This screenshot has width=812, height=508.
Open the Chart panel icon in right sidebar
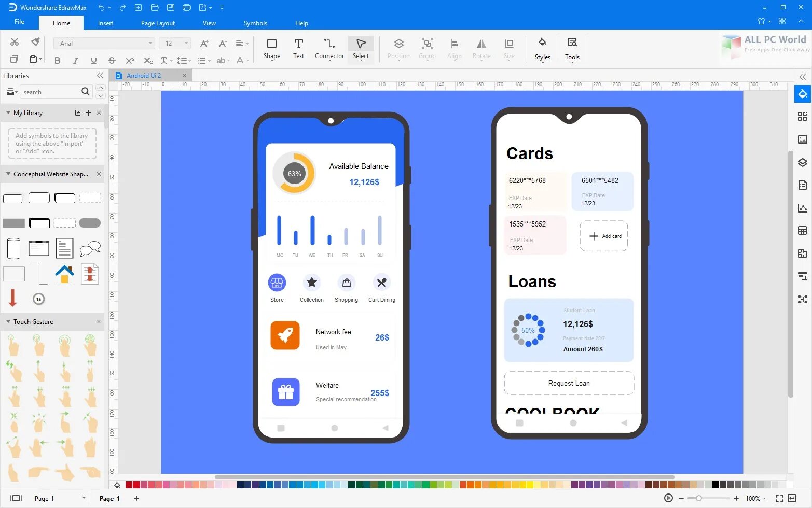[x=803, y=208]
